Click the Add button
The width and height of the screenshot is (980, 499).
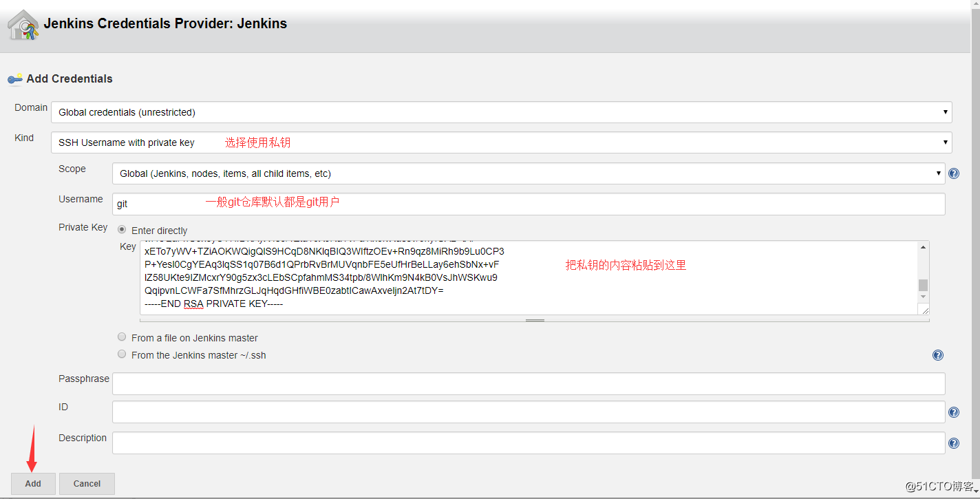(33, 484)
